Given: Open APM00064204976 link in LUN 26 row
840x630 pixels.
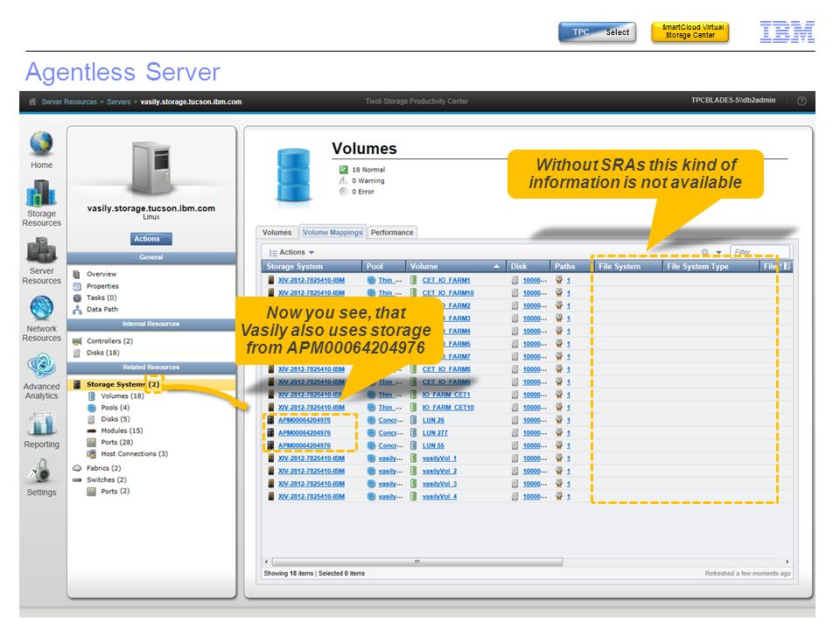Looking at the screenshot, I should (304, 421).
